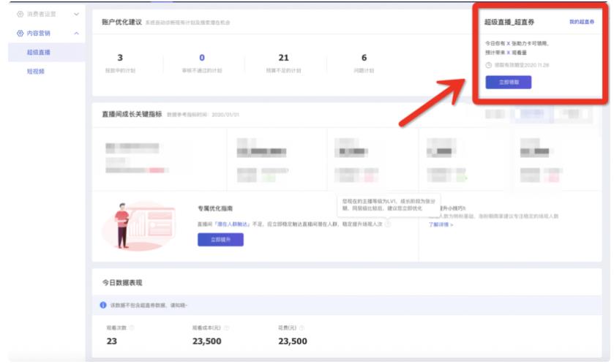Click the presenter illustration in the optimization guide
The height and width of the screenshot is (364, 614).
pos(139,227)
